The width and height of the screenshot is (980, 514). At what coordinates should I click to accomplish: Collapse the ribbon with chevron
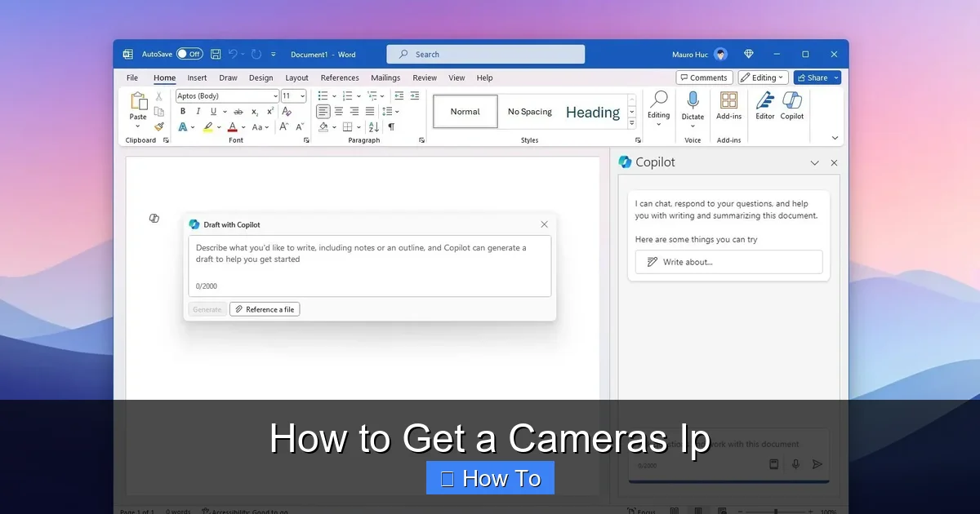click(835, 139)
